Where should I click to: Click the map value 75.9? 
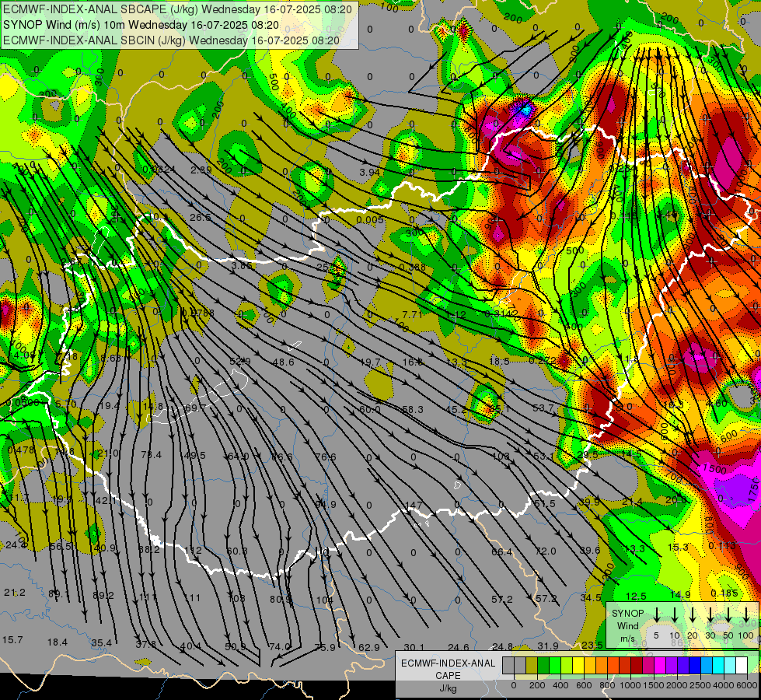pyautogui.click(x=325, y=647)
